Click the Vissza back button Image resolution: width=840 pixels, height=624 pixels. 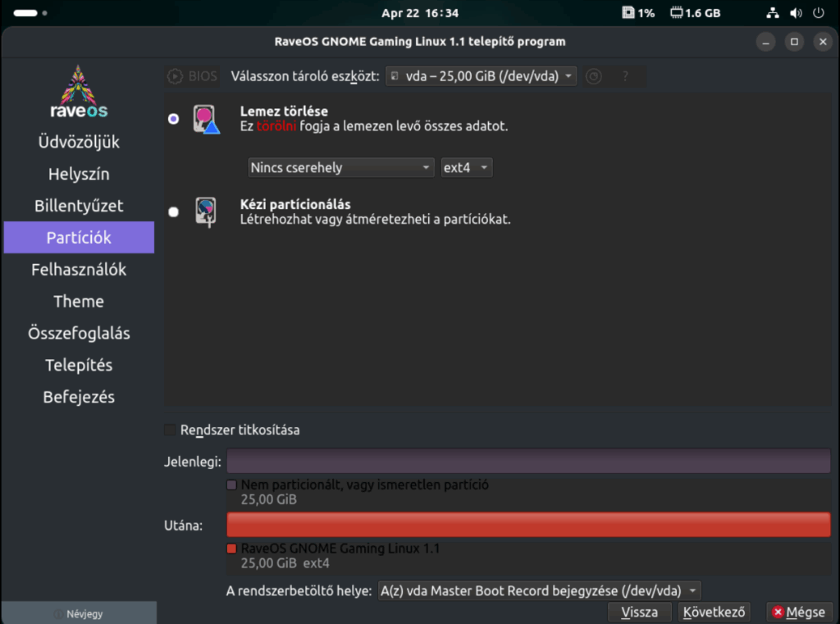(x=639, y=612)
